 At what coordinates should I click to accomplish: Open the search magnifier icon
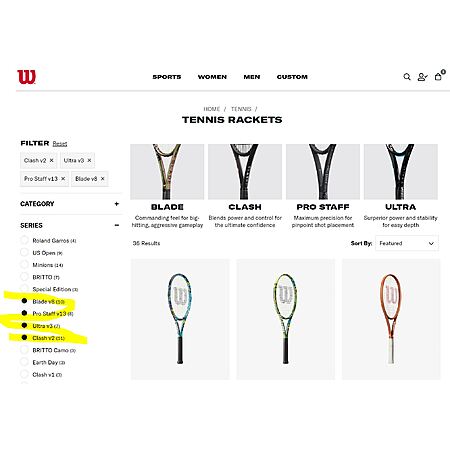click(407, 77)
